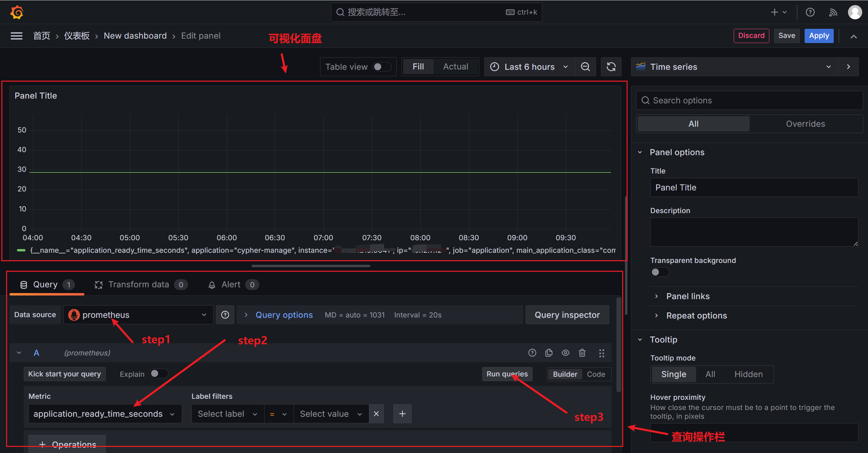Hide query A with eye icon

pos(565,353)
